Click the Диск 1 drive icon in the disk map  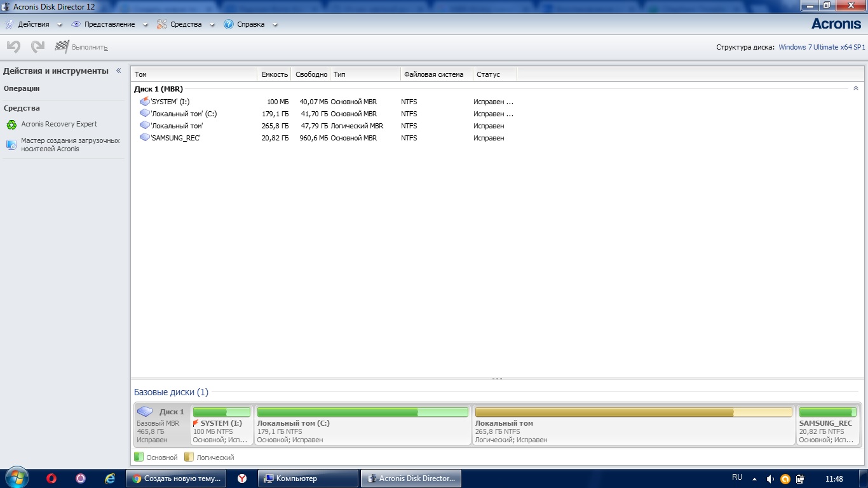pos(146,412)
